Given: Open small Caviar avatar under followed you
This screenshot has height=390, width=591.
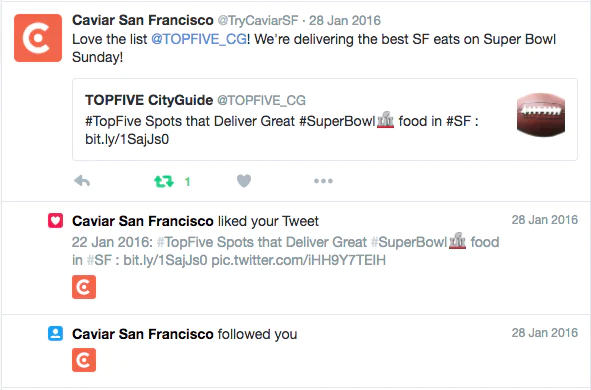Looking at the screenshot, I should click(x=84, y=360).
